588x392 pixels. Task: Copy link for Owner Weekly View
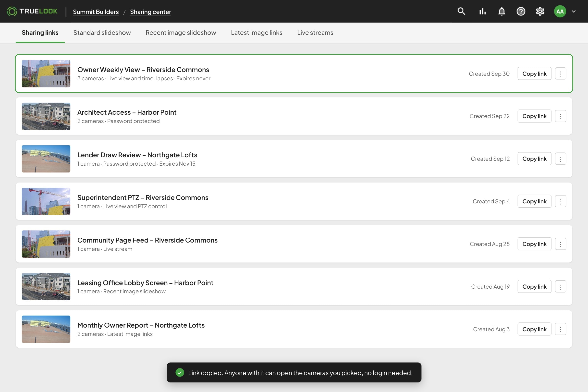click(x=534, y=73)
